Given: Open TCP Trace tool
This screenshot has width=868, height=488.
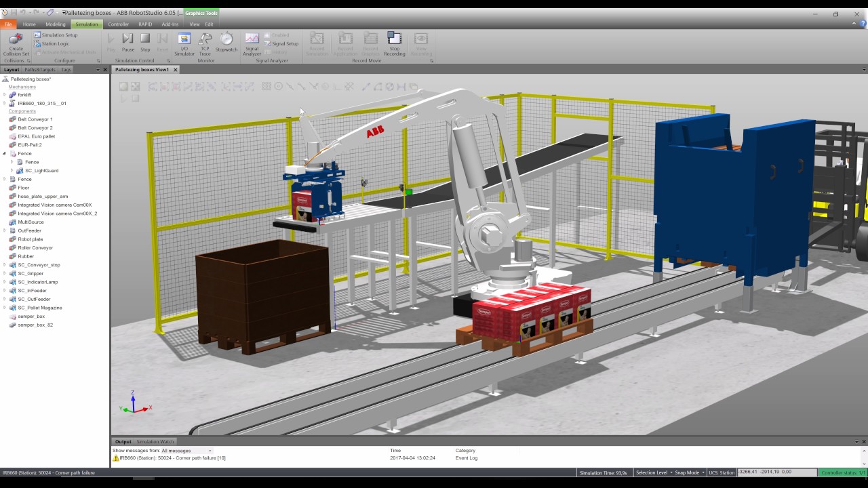Looking at the screenshot, I should (x=205, y=44).
